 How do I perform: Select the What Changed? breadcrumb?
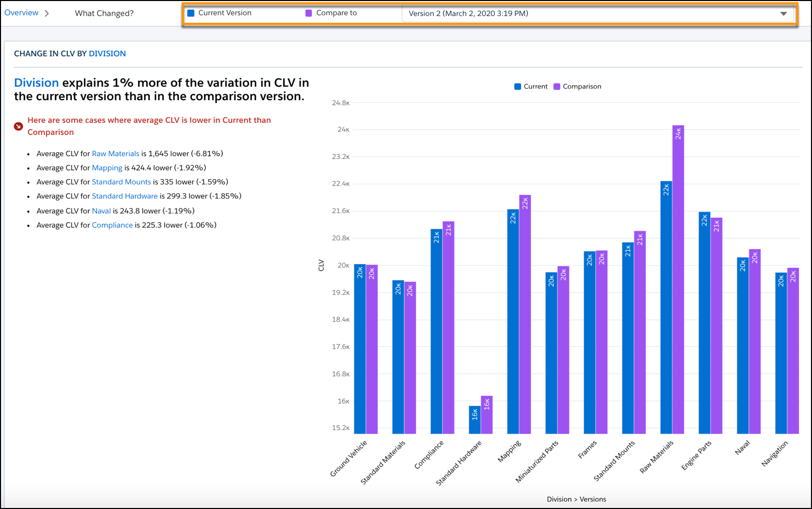coord(104,13)
